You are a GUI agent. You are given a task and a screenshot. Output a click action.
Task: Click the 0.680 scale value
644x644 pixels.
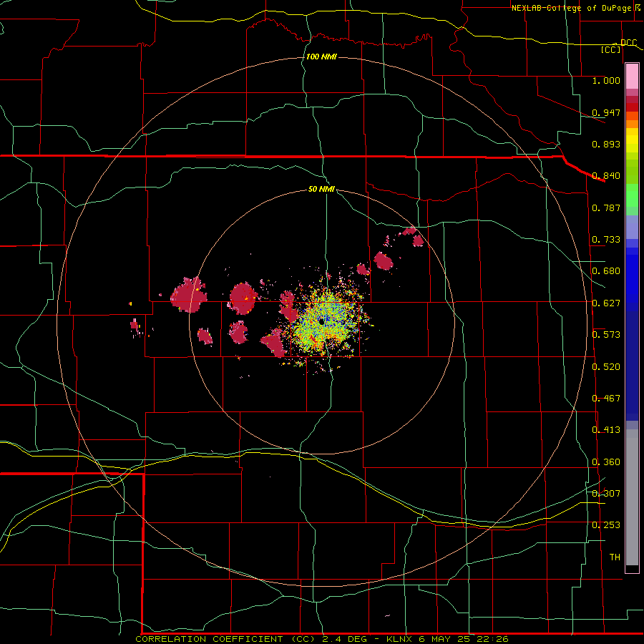click(606, 271)
